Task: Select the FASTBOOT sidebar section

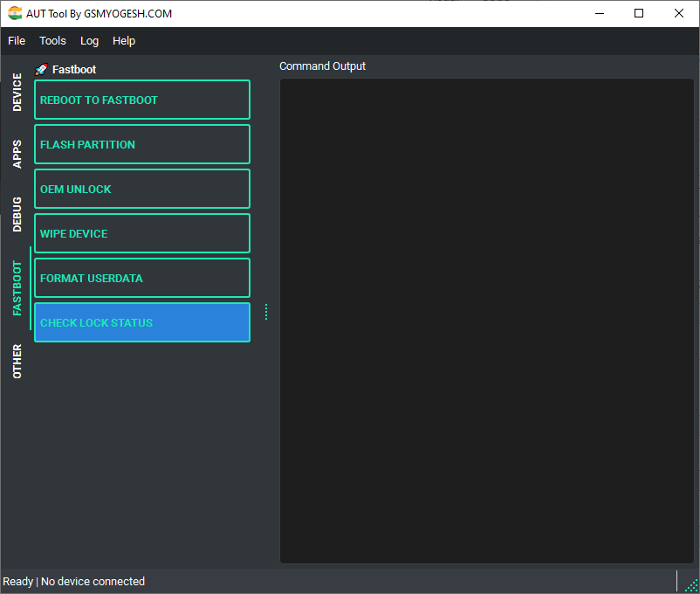Action: coord(17,288)
